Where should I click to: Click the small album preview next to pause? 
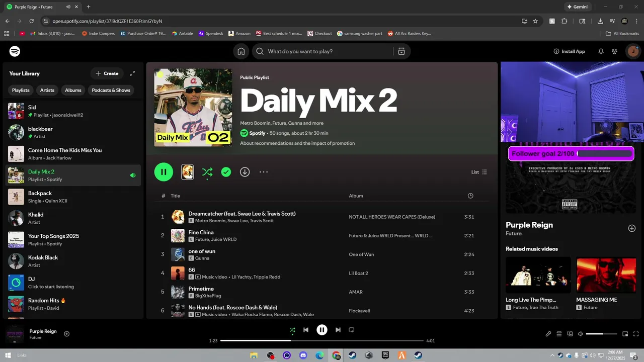click(187, 172)
